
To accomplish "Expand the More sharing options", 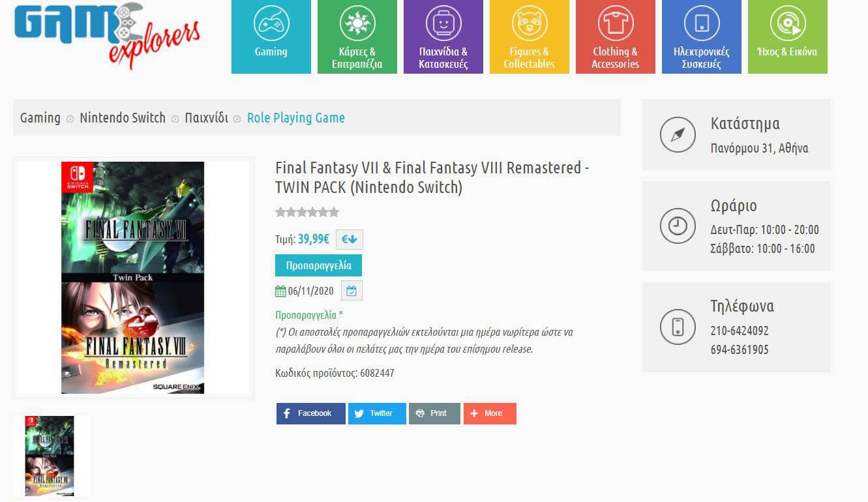I will coord(490,413).
